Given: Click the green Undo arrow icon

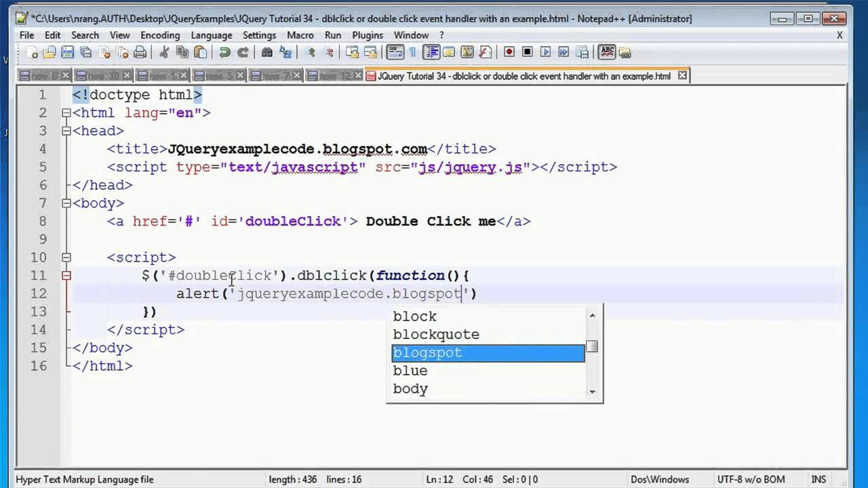Looking at the screenshot, I should pos(224,52).
